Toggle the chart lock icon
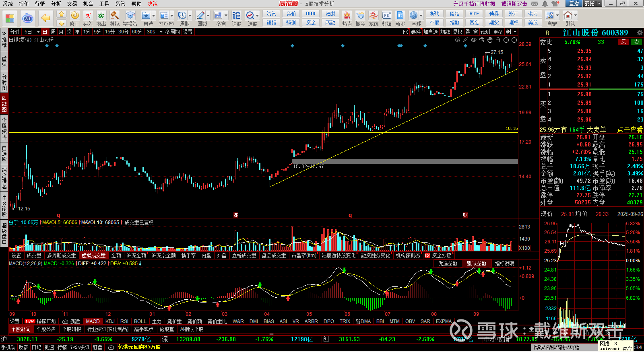Screen dimensions: 644x352 point(498,40)
